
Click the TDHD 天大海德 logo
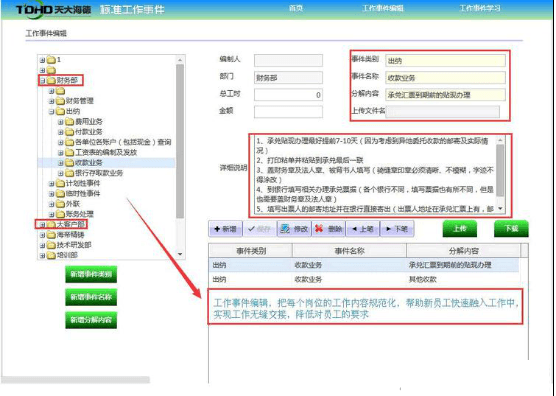[x=54, y=10]
